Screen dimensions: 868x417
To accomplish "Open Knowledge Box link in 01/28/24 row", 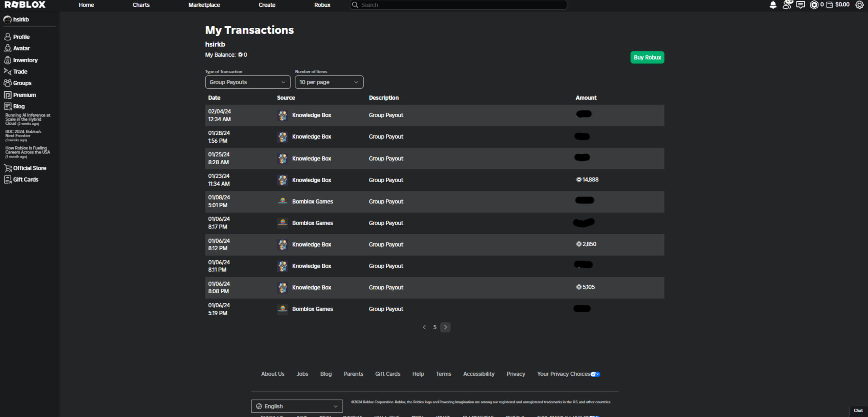I will tap(312, 137).
